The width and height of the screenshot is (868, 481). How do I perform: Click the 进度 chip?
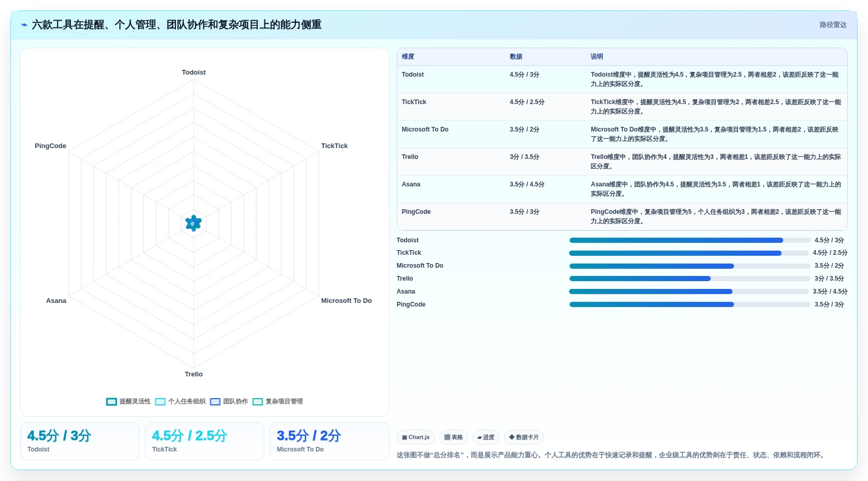click(486, 438)
